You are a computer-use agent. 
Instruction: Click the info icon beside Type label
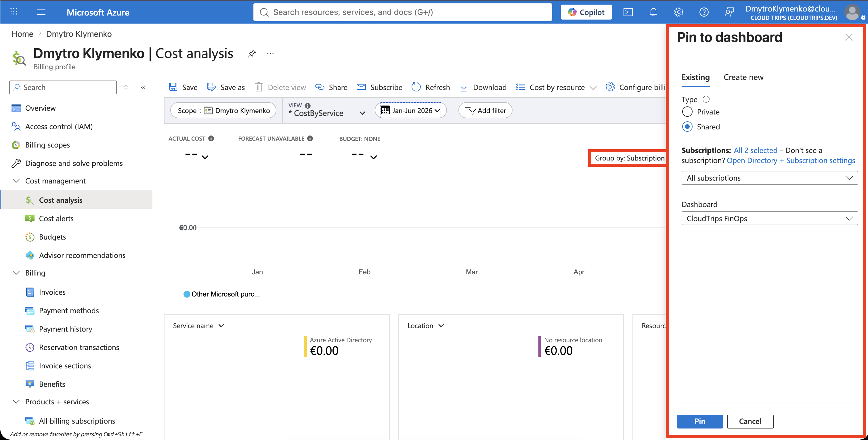pyautogui.click(x=706, y=99)
